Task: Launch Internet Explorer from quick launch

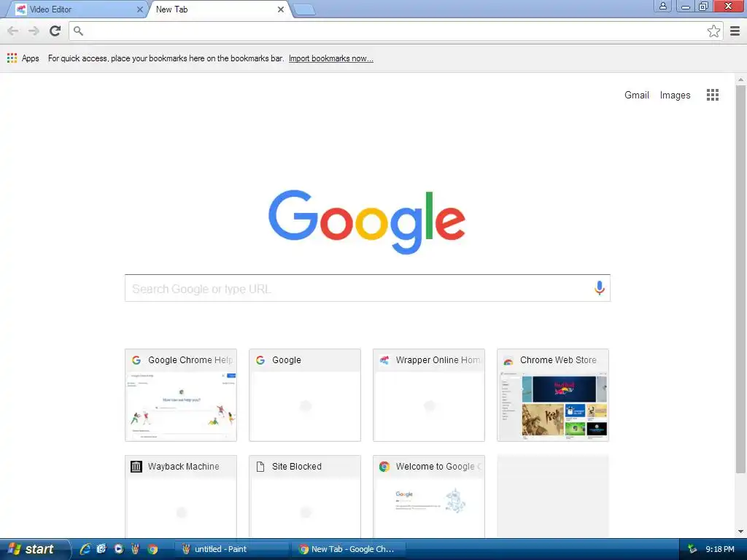Action: (x=85, y=549)
